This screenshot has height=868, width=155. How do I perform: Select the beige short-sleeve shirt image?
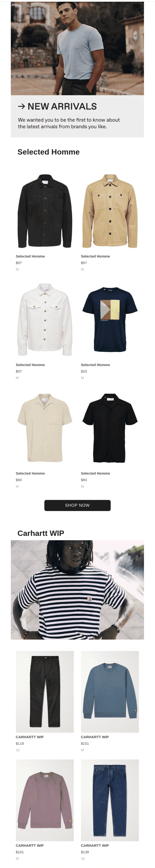(45, 428)
